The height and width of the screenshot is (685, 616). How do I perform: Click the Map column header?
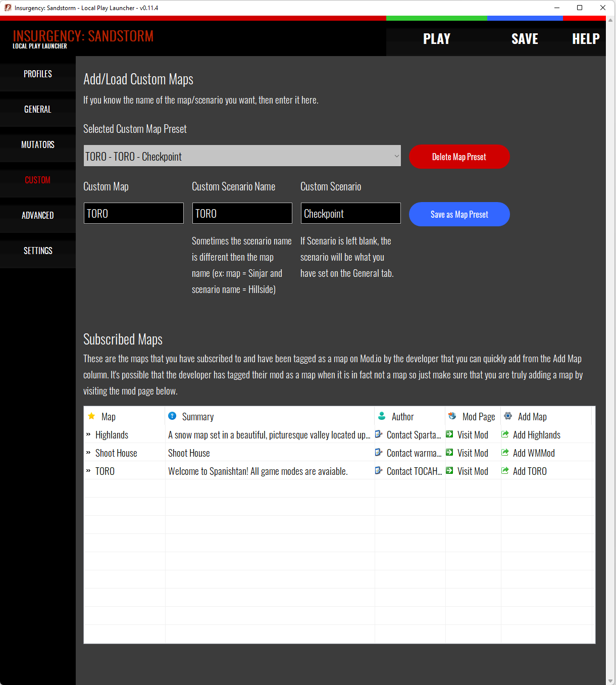tap(124, 416)
